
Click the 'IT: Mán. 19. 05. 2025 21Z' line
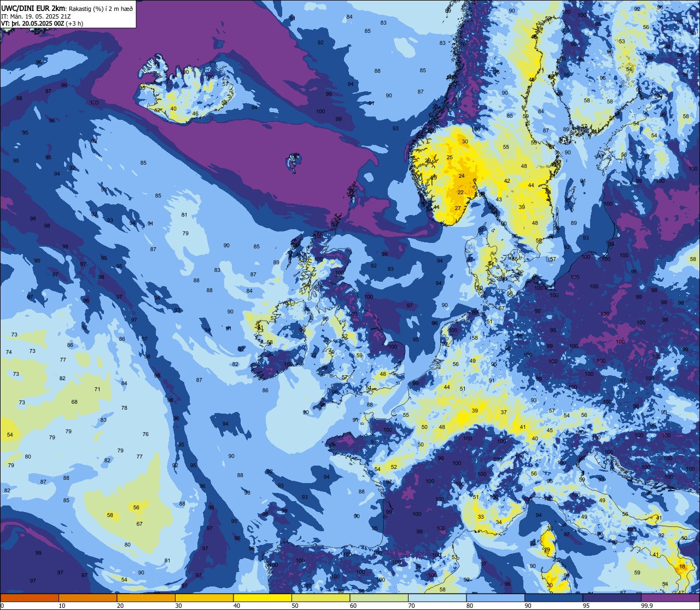pyautogui.click(x=35, y=16)
